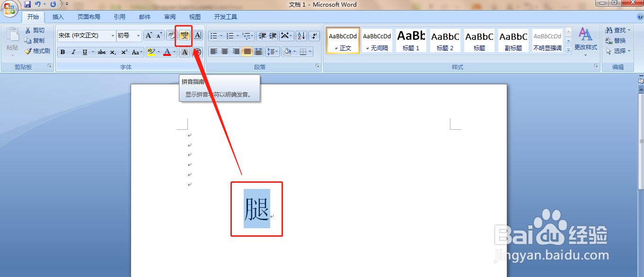Click 替换 (Replace) button
Screen dimensions: 644x277
click(616, 41)
